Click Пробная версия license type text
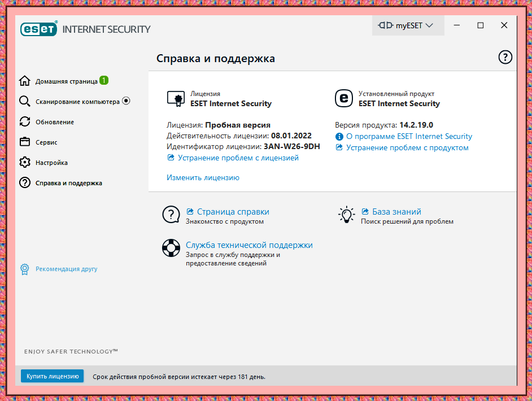This screenshot has width=532, height=401. click(238, 125)
